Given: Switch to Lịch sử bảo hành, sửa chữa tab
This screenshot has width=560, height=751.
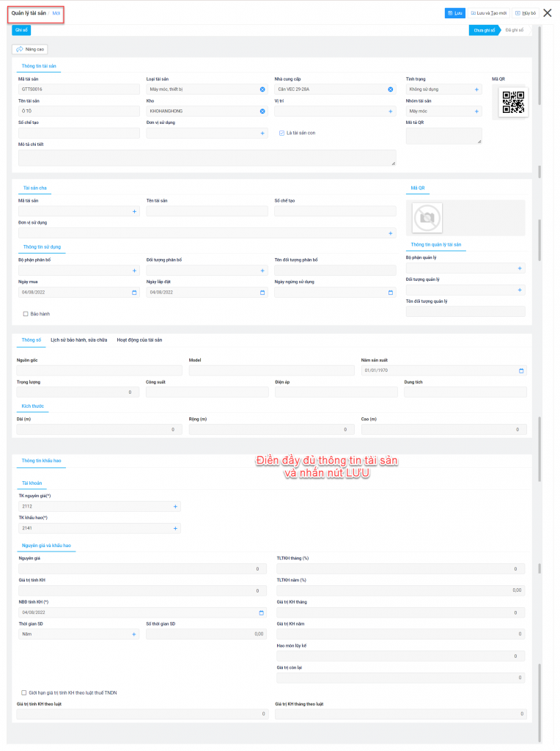Looking at the screenshot, I should (78, 340).
